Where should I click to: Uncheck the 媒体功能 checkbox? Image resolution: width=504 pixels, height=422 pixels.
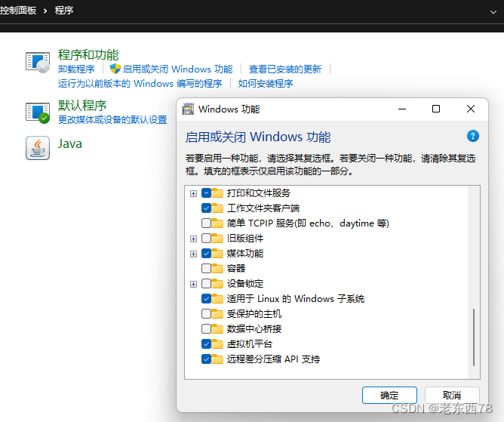(207, 254)
